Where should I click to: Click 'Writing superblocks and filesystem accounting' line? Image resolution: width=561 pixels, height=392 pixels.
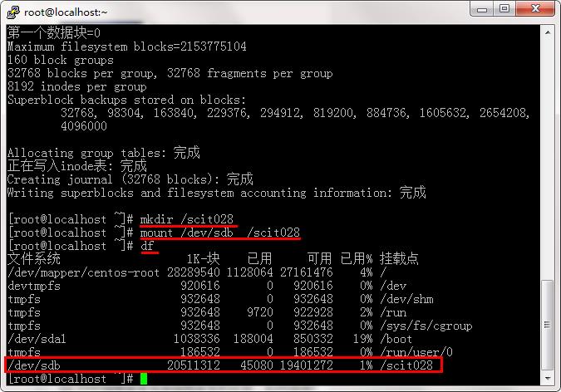tap(217, 193)
